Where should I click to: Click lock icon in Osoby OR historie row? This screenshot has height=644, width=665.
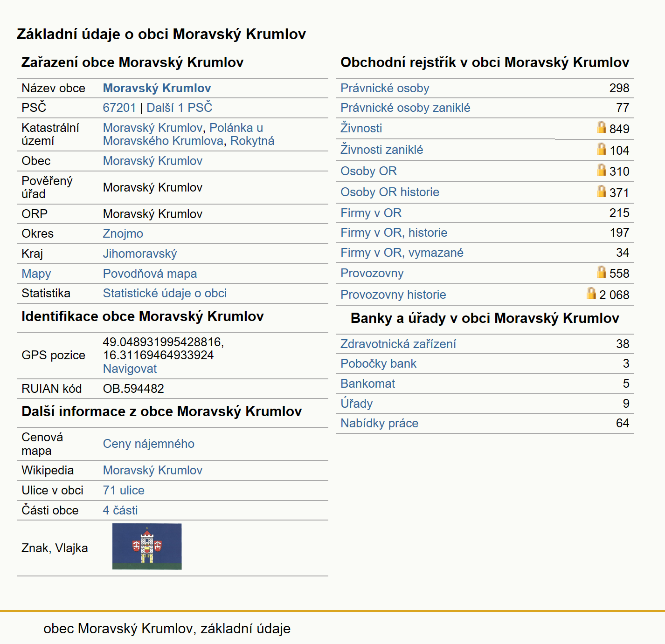click(x=602, y=192)
